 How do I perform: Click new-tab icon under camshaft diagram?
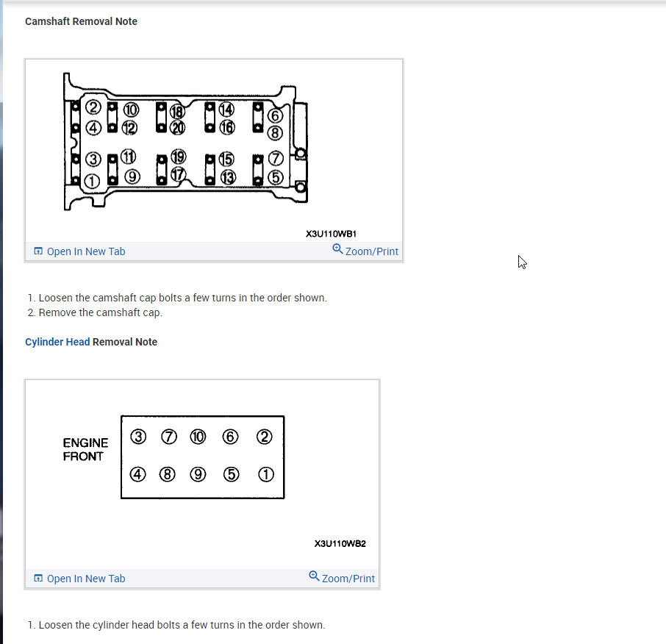click(x=38, y=251)
